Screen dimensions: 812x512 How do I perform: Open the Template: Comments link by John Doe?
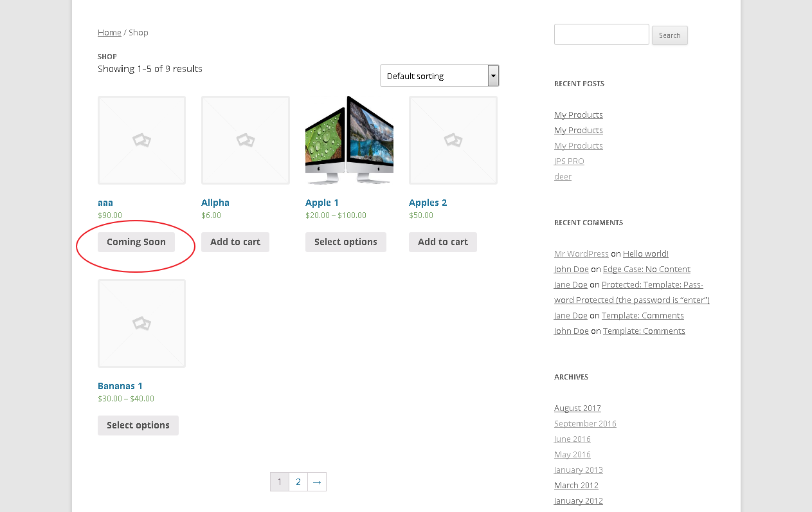click(644, 331)
